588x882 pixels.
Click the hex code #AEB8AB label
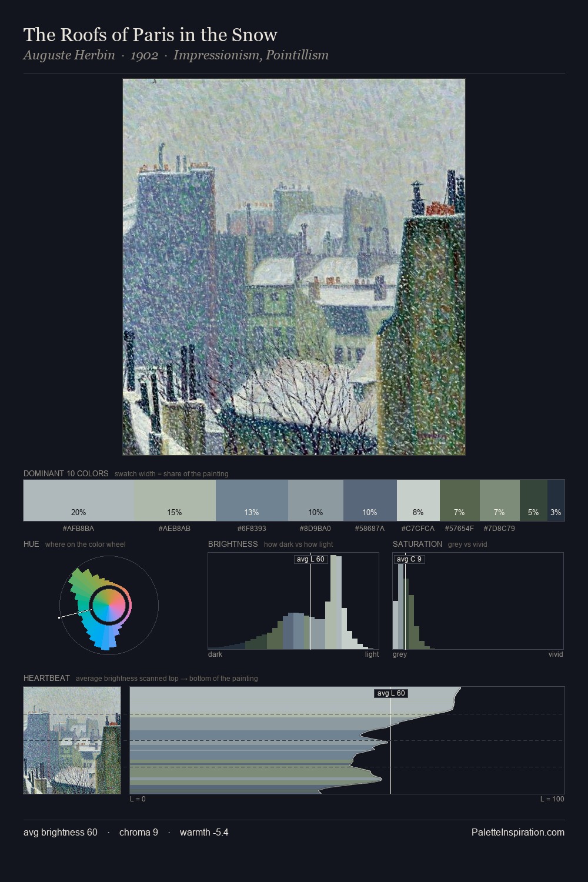pyautogui.click(x=175, y=529)
